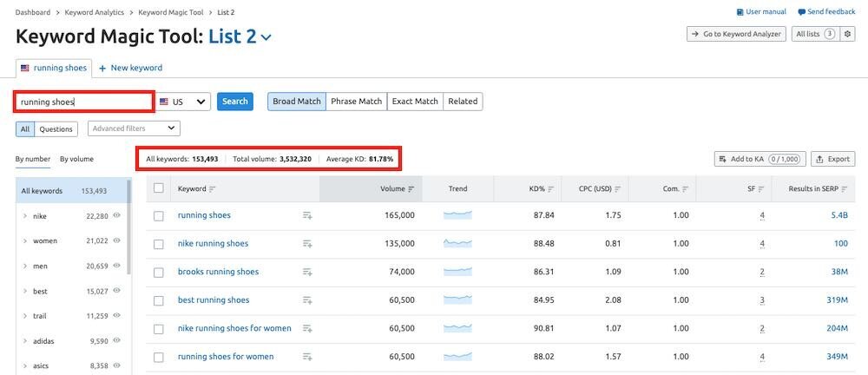Expand the best keyword group
Viewport: 868px width, 375px height.
(x=25, y=291)
